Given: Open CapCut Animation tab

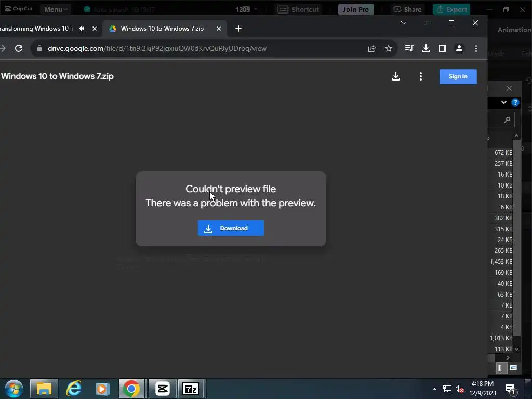Looking at the screenshot, I should point(514,30).
